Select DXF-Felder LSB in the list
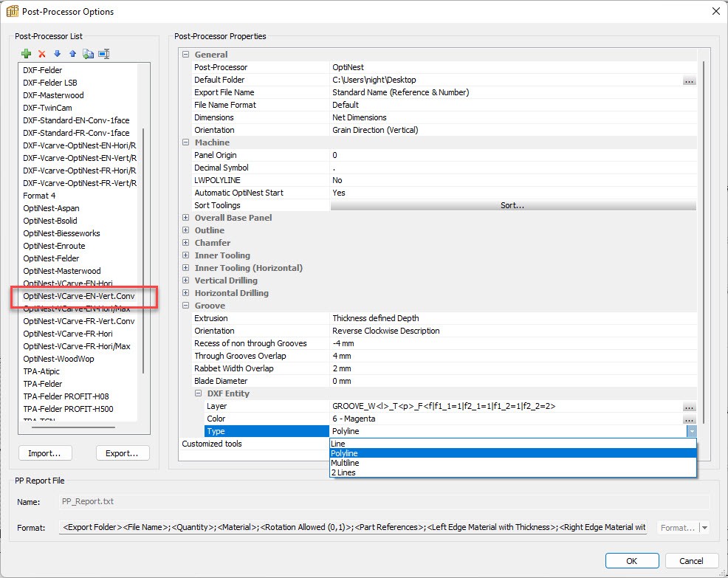Screen dimensions: 728x578 pos(50,83)
